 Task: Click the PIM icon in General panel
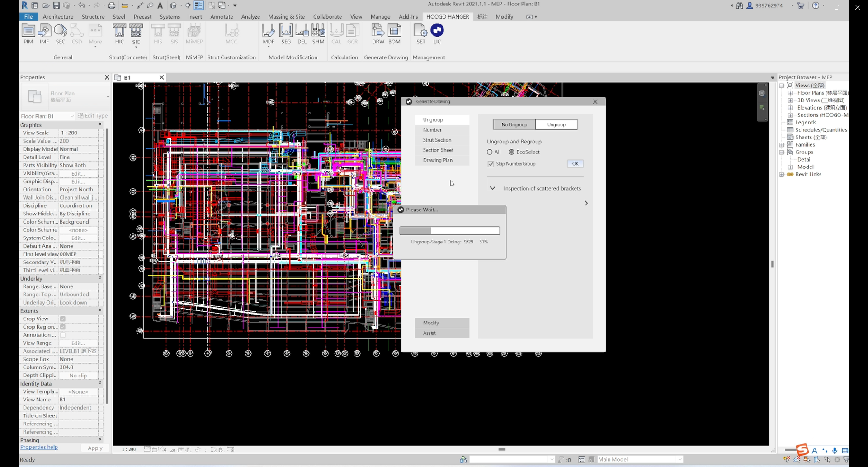28,31
